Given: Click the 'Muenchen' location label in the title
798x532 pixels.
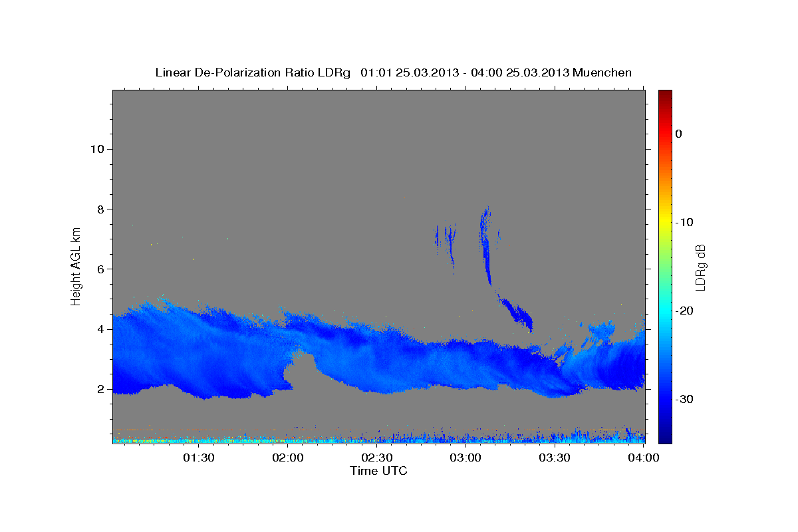Looking at the screenshot, I should [602, 72].
